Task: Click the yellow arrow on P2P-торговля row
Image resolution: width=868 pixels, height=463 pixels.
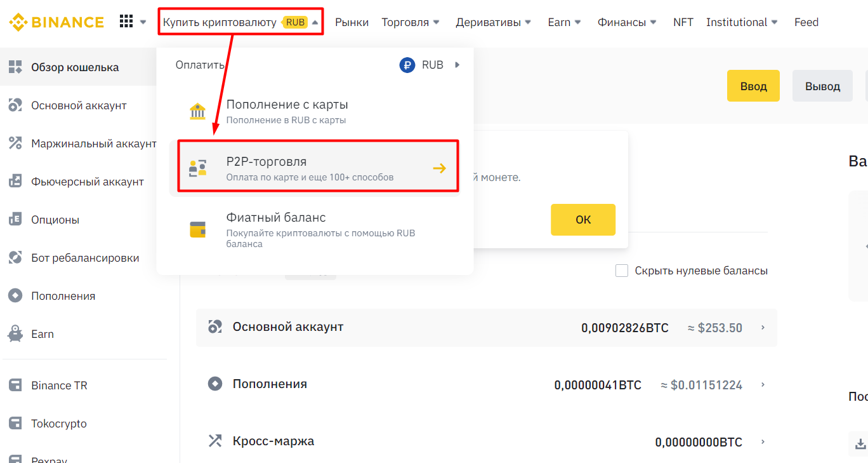Action: (439, 168)
